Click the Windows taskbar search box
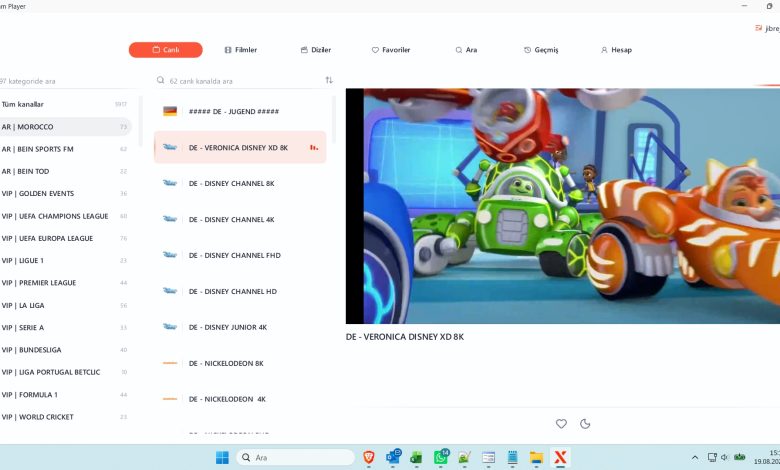Screen dimensions: 780x470 tap(295, 458)
